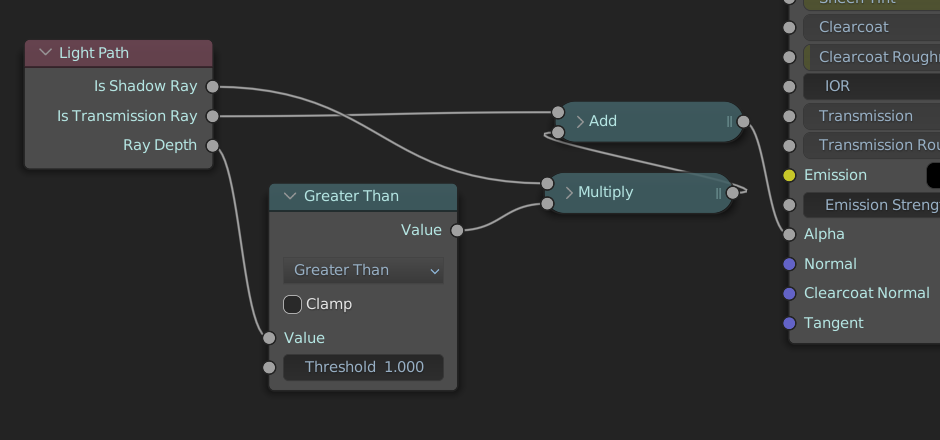This screenshot has width=940, height=440.
Task: Adjust the Clearcoat Roughness slider field
Action: (872, 57)
